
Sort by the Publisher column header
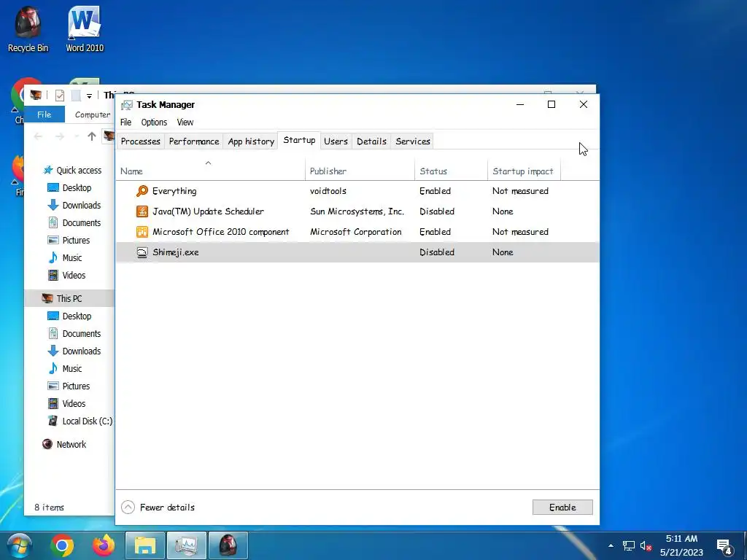[x=360, y=171]
